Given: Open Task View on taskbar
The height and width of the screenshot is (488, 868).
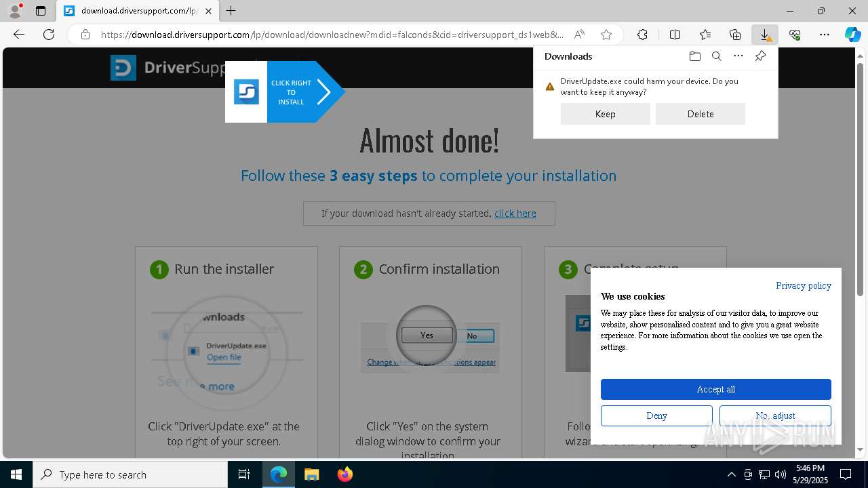Looking at the screenshot, I should (244, 474).
